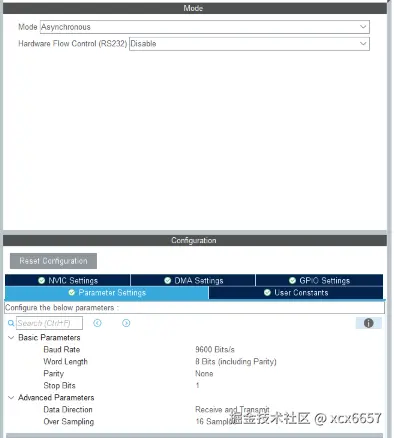This screenshot has height=438, width=394.
Task: Click the green check on DMA Settings
Action: (x=168, y=280)
